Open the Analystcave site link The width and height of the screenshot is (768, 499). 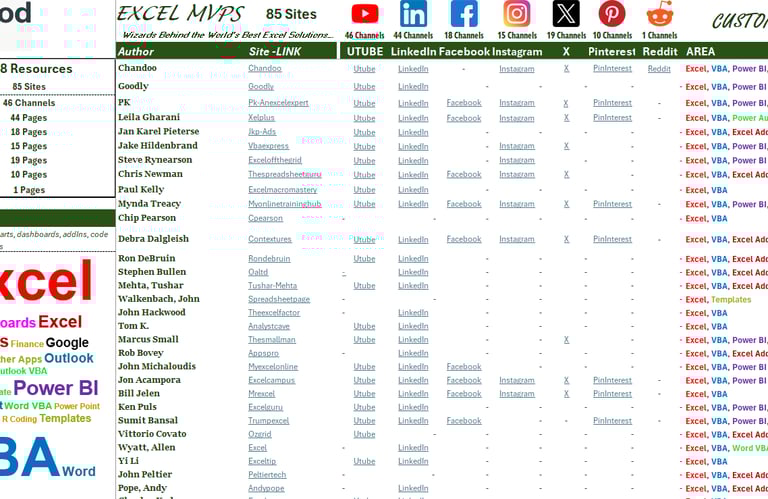[x=269, y=326]
